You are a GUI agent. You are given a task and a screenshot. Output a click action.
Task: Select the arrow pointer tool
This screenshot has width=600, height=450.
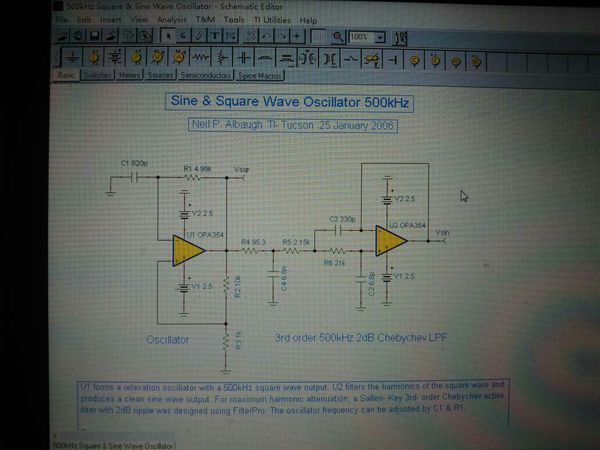[x=168, y=36]
